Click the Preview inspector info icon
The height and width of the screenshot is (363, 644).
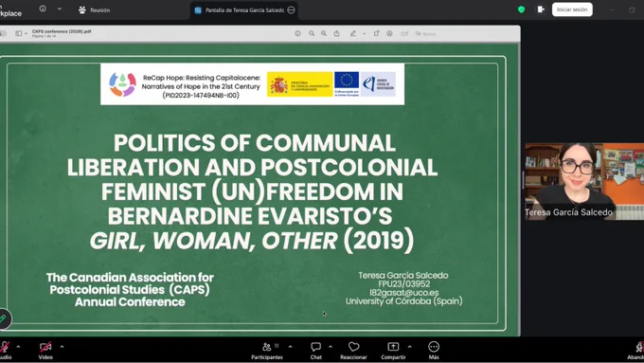tap(297, 34)
